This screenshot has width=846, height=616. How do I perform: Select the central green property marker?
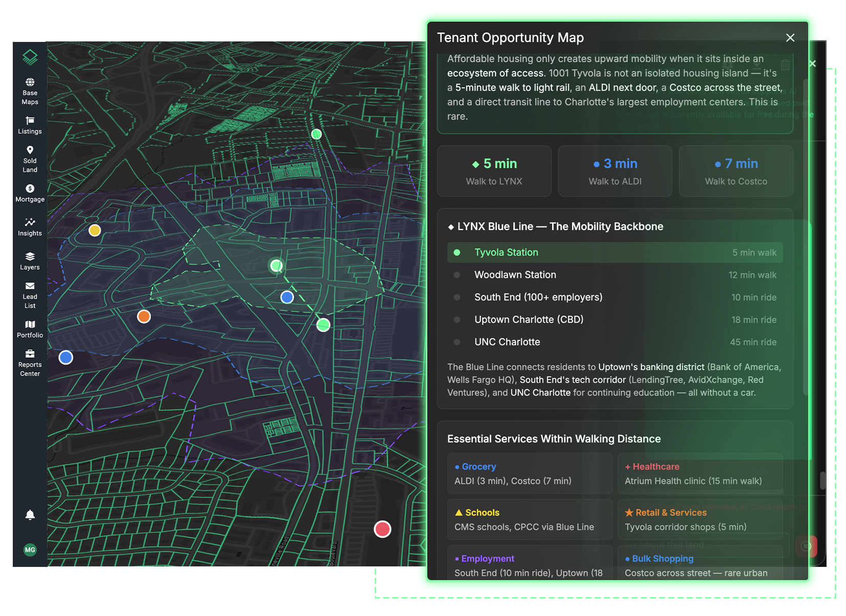pyautogui.click(x=276, y=265)
